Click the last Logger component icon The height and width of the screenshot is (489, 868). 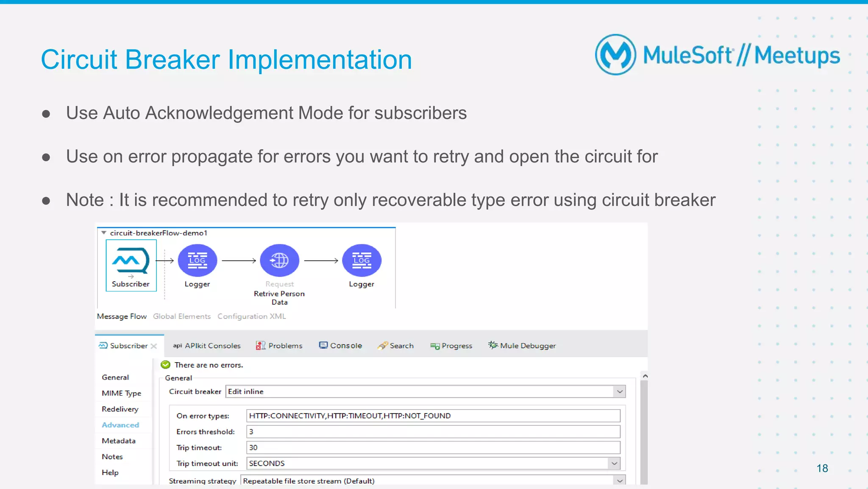point(362,260)
